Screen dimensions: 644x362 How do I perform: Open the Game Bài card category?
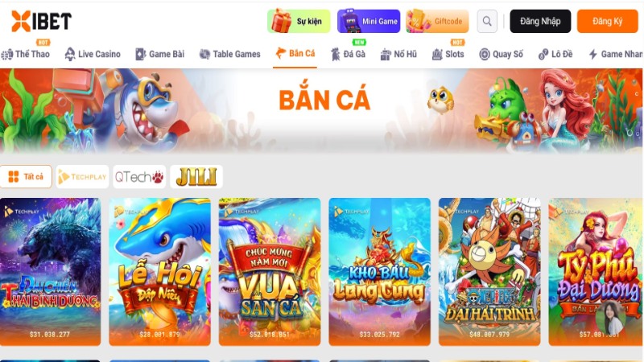pyautogui.click(x=159, y=54)
